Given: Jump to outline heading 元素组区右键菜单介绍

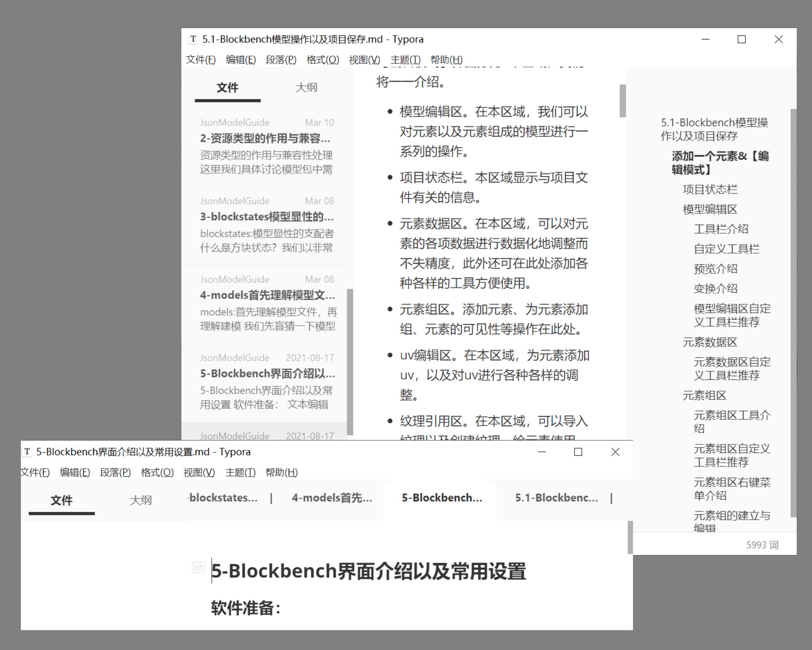Looking at the screenshot, I should pos(732,489).
